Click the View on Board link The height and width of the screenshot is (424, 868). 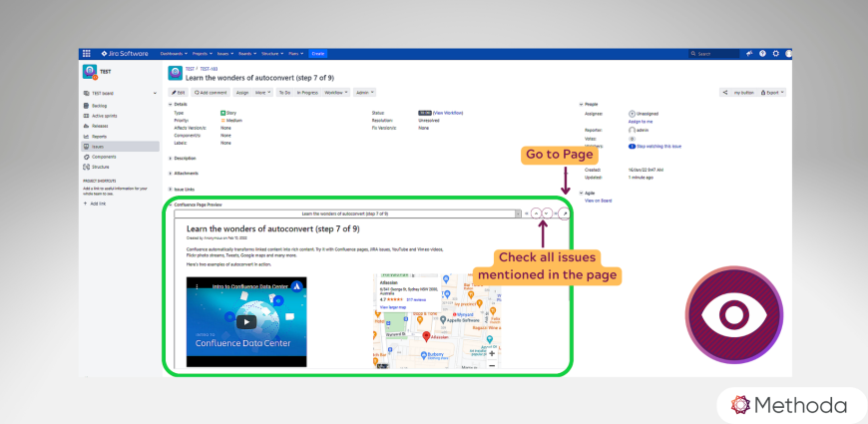[x=598, y=201]
